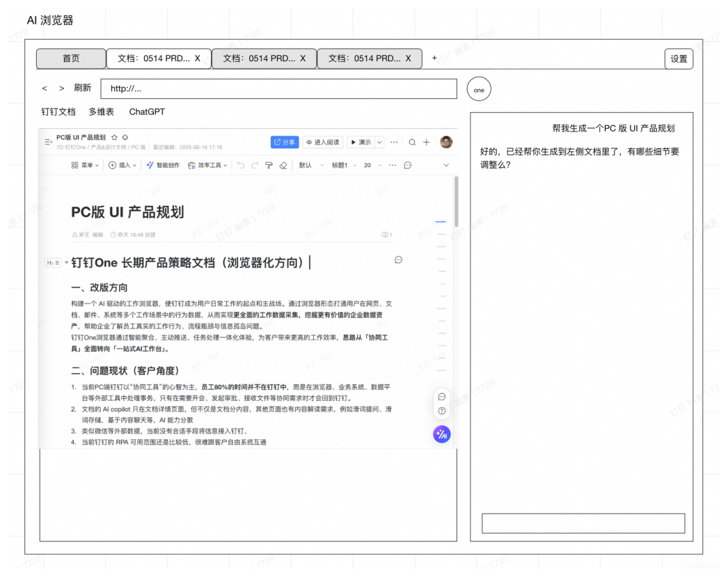This screenshot has width=728, height=577.
Task: Click the notification bell beside document title
Action: pyautogui.click(x=125, y=137)
